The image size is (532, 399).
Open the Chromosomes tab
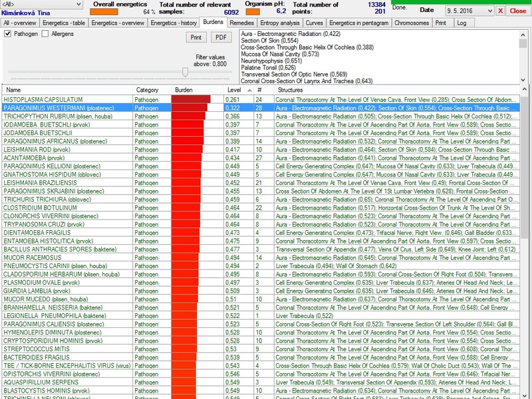point(412,23)
